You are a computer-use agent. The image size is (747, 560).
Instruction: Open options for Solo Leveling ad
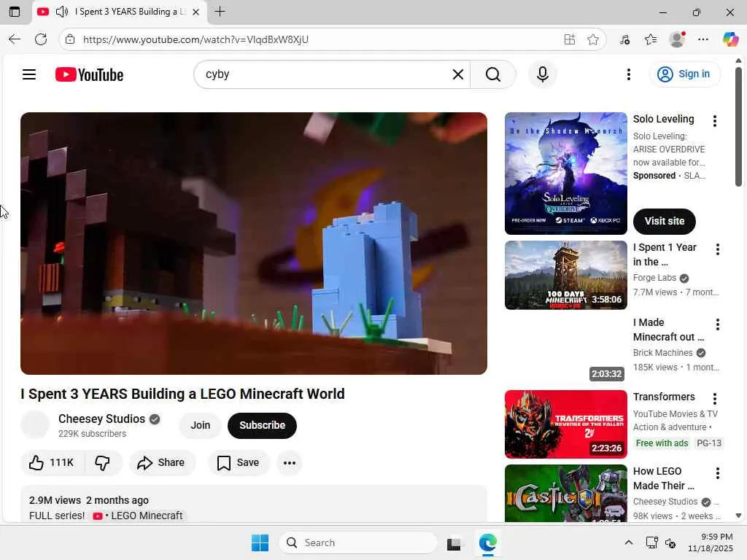(714, 121)
